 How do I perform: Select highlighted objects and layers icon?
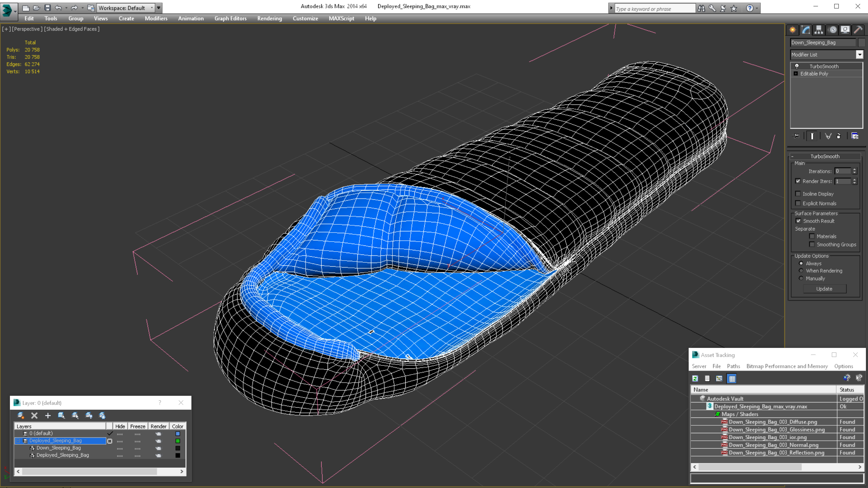61,416
